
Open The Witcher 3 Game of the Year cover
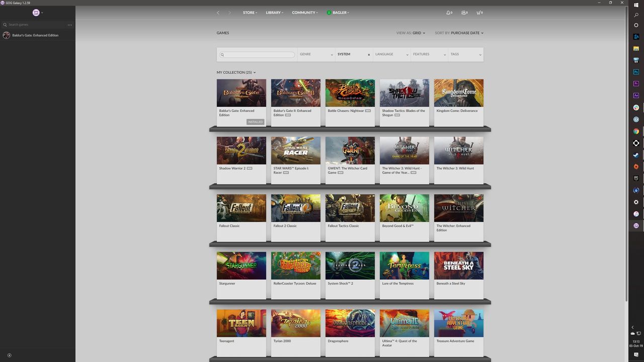coord(405,150)
